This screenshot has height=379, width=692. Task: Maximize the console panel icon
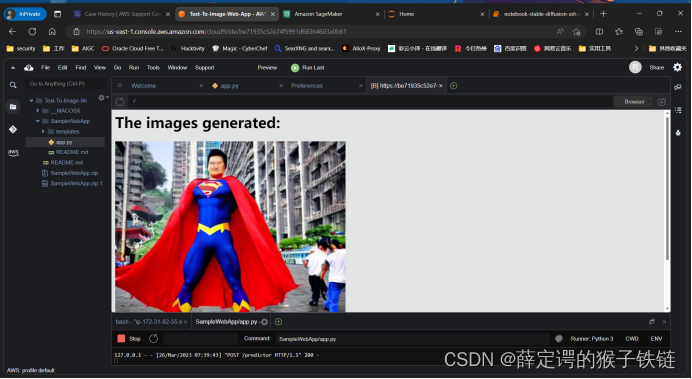[652, 322]
